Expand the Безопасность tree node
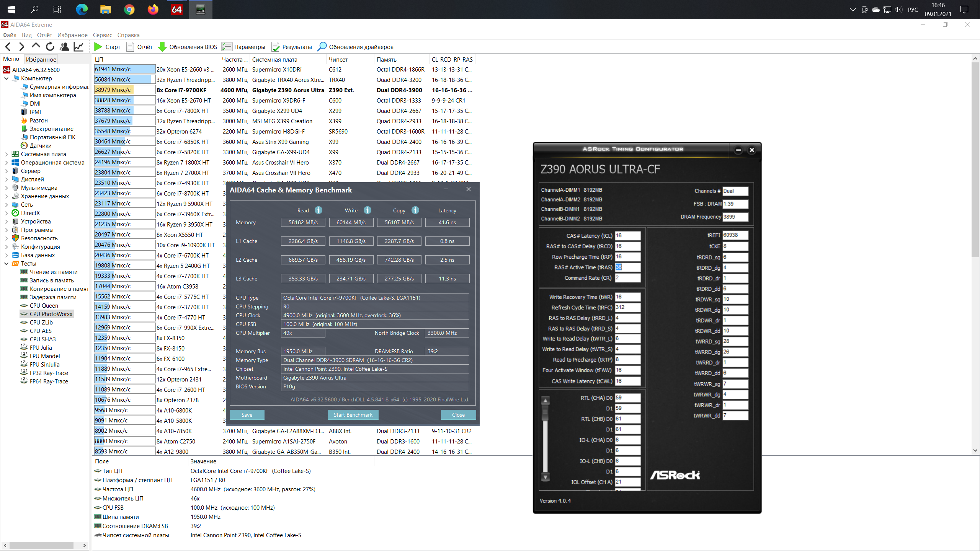Screen dimensions: 980x551 (x=7, y=238)
